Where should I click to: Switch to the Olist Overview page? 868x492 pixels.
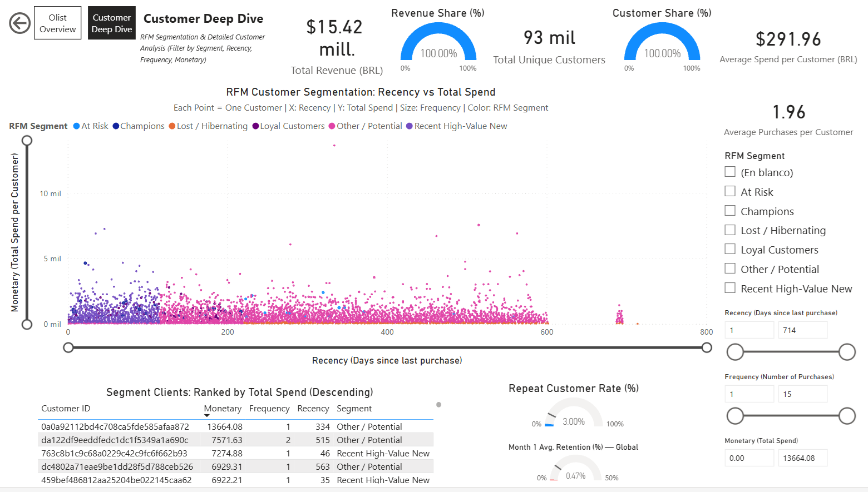pyautogui.click(x=57, y=23)
